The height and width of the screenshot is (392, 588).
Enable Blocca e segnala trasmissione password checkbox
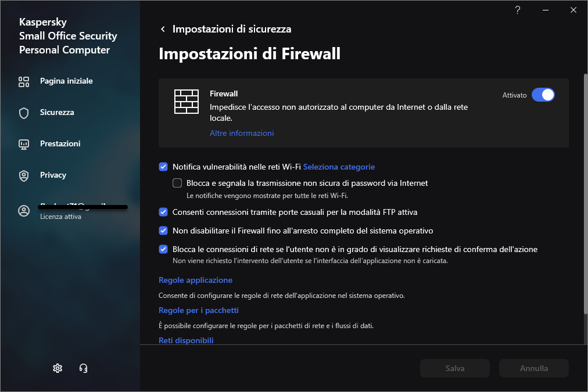[177, 183]
